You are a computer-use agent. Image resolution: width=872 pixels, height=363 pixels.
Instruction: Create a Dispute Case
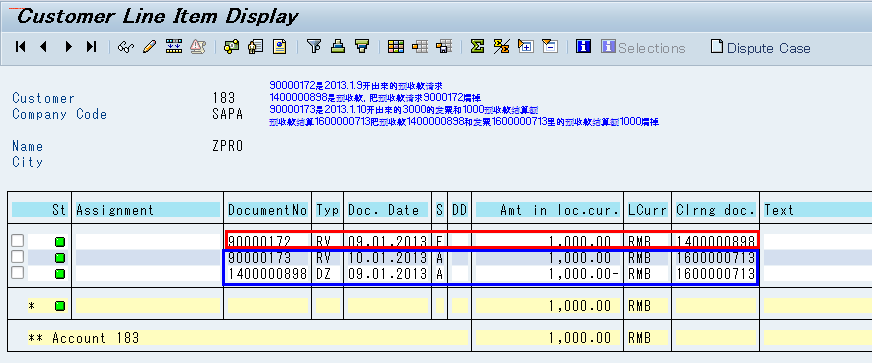(x=760, y=48)
